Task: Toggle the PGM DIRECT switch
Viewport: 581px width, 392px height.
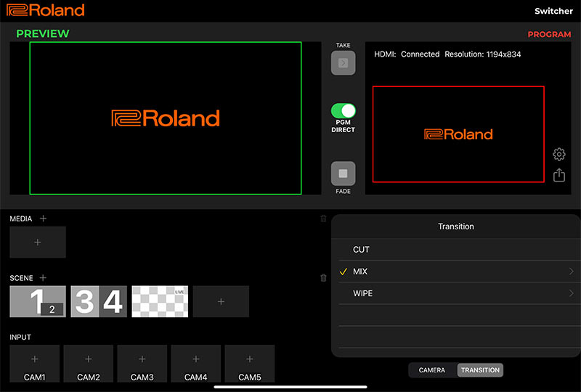Action: coord(343,110)
